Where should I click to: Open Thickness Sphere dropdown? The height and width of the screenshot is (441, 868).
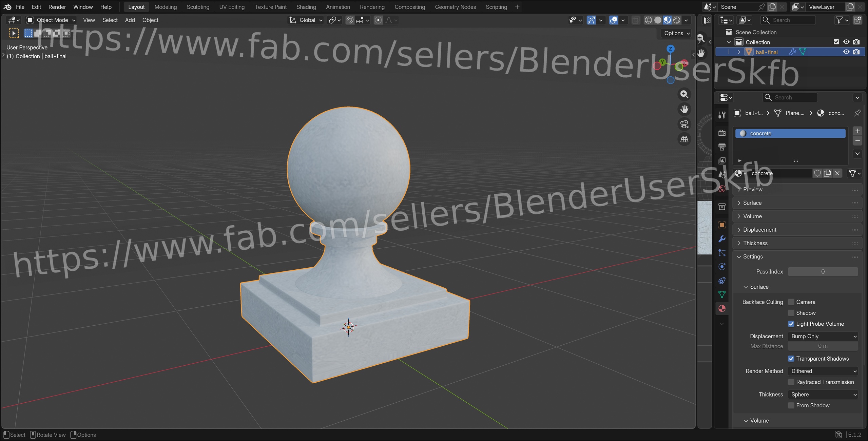tap(823, 395)
